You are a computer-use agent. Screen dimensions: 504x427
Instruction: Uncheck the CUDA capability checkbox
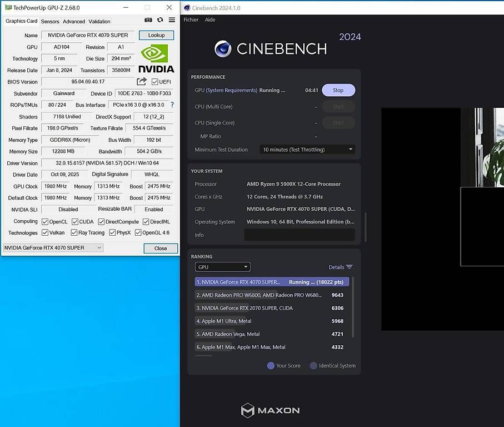(74, 221)
